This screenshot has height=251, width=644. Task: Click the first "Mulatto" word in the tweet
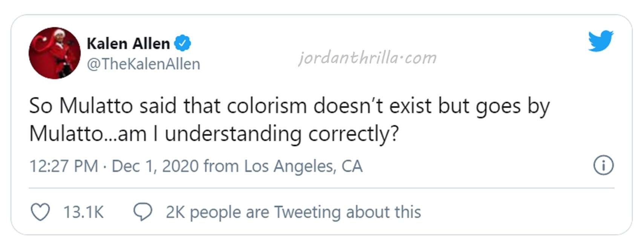click(x=97, y=106)
